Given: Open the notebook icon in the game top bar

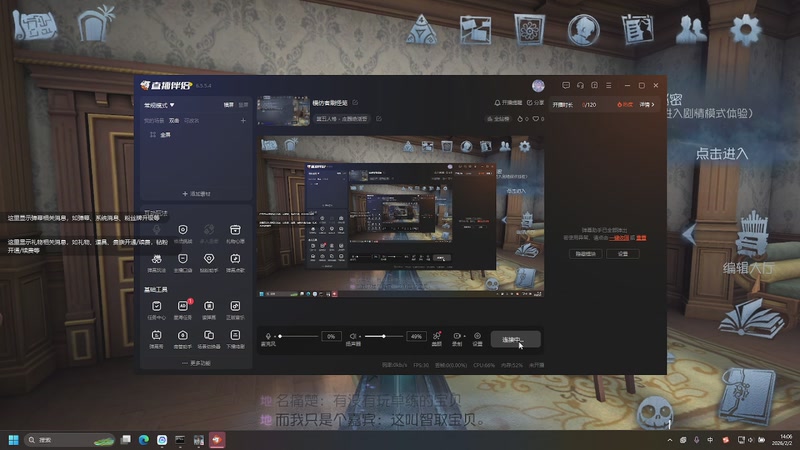Looking at the screenshot, I should 637,29.
